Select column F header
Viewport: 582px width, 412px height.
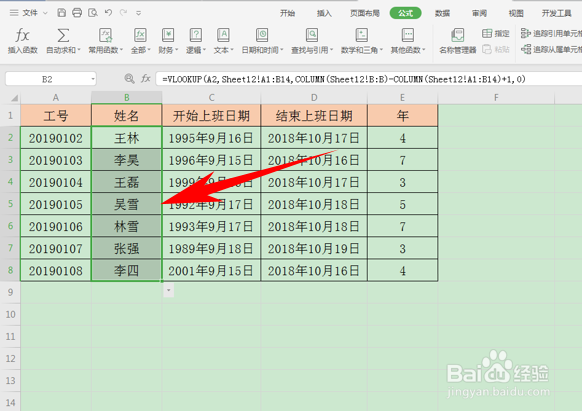(496, 98)
